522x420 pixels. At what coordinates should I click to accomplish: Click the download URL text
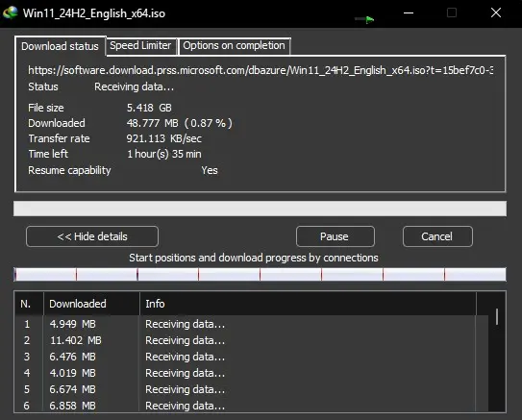click(x=261, y=70)
